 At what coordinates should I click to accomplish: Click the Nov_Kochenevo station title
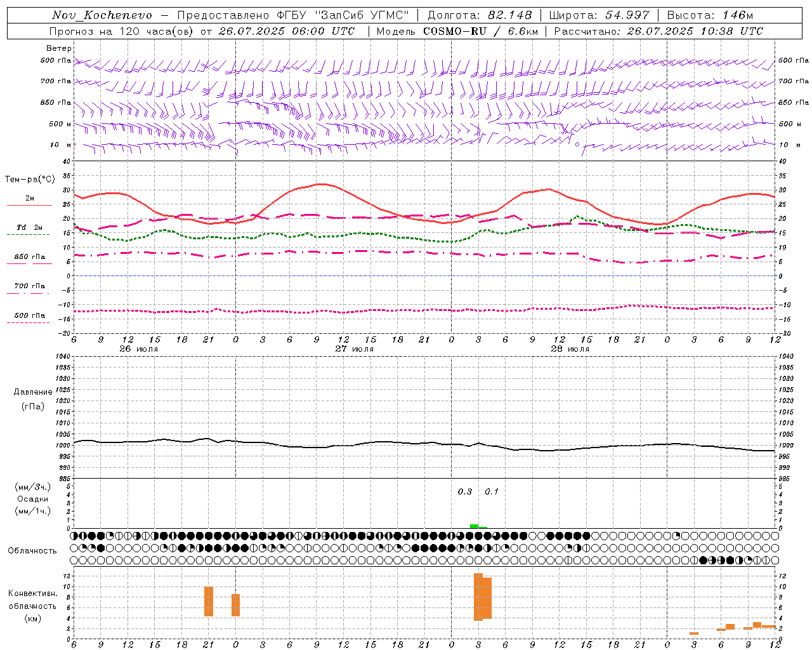pos(102,15)
